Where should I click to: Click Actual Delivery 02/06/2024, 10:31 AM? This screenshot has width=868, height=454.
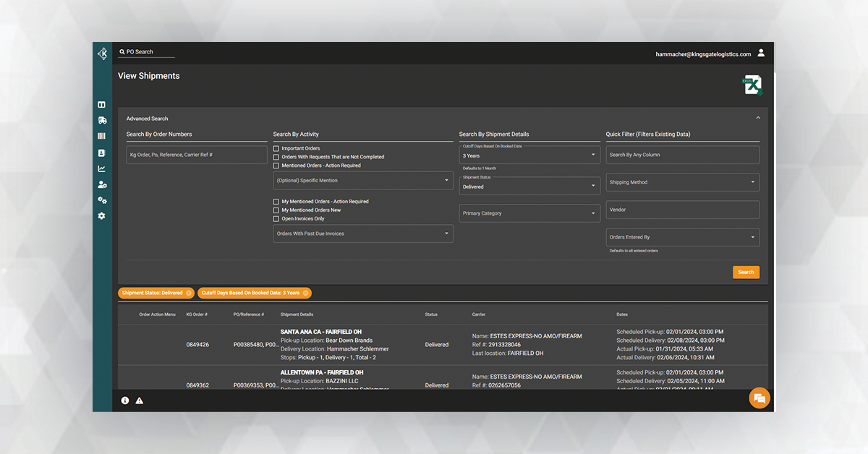[x=665, y=358]
